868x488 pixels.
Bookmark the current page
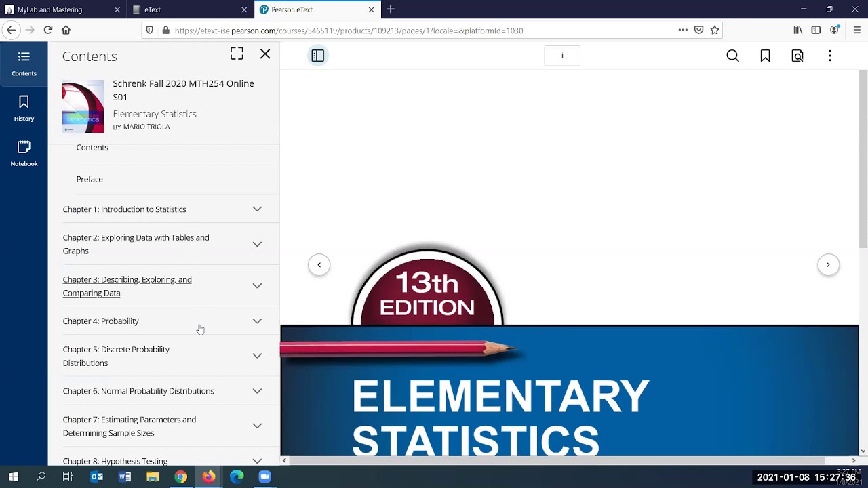coord(765,56)
